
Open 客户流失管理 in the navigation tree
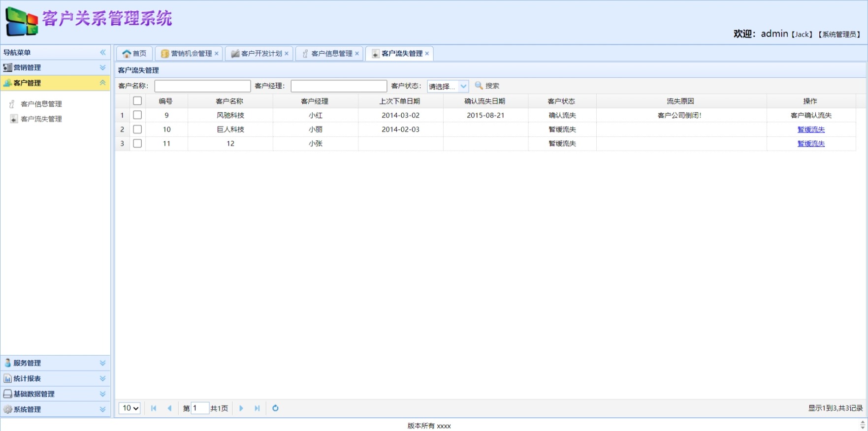pos(41,119)
